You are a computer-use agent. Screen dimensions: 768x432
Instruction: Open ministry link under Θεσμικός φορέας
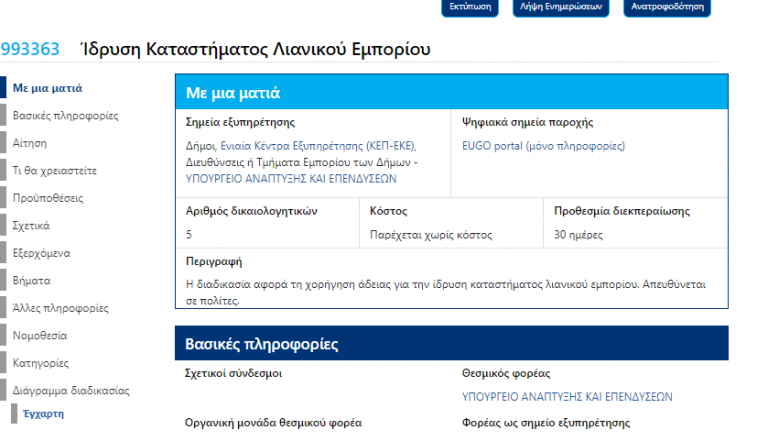[x=567, y=397]
